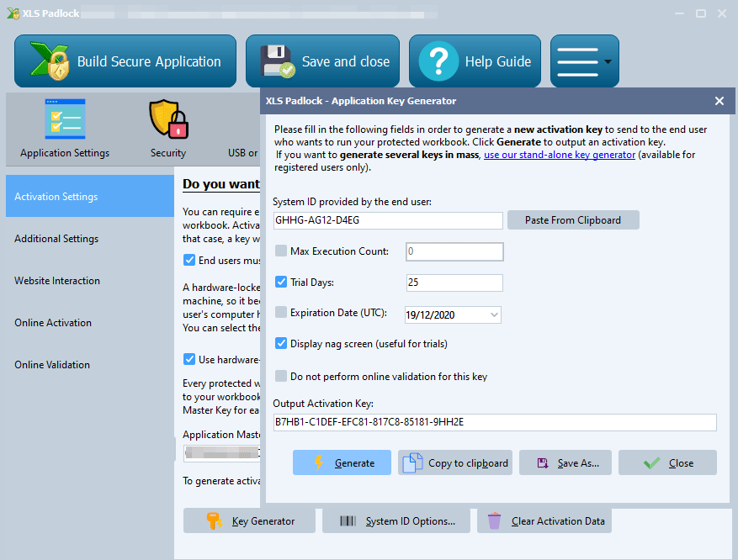Copy the activation key to clipboard
The height and width of the screenshot is (560, 738).
(454, 462)
